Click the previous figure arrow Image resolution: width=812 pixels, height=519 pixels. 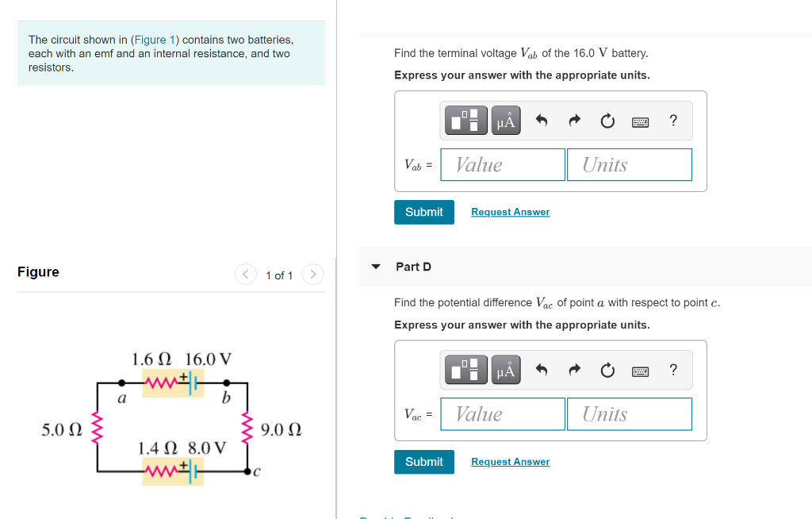pyautogui.click(x=245, y=274)
